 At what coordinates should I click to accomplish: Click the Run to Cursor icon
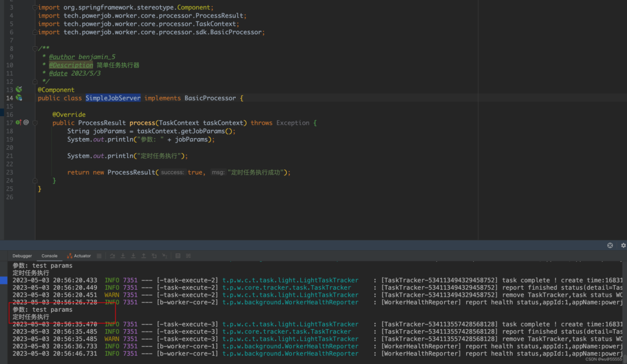pyautogui.click(x=165, y=256)
